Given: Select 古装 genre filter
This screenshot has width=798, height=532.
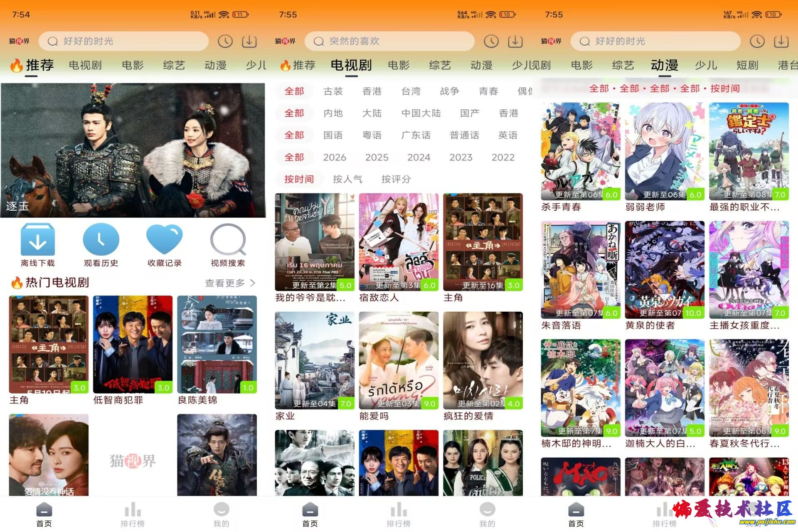Looking at the screenshot, I should (x=333, y=91).
